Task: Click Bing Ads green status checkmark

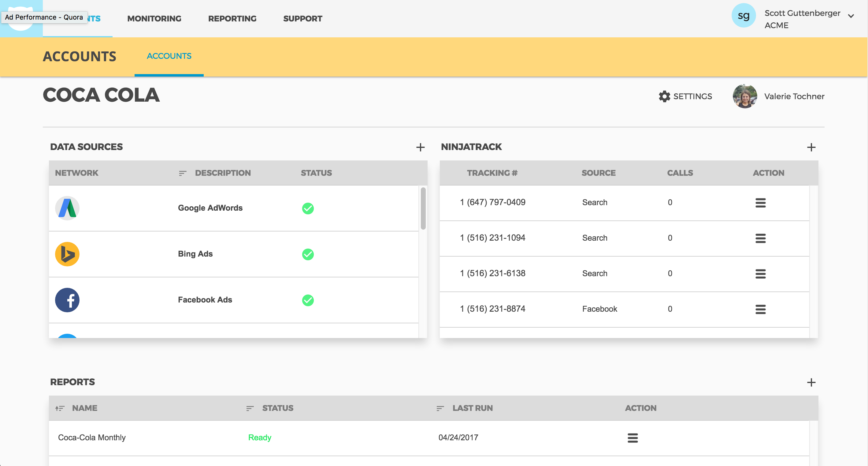Action: 308,254
